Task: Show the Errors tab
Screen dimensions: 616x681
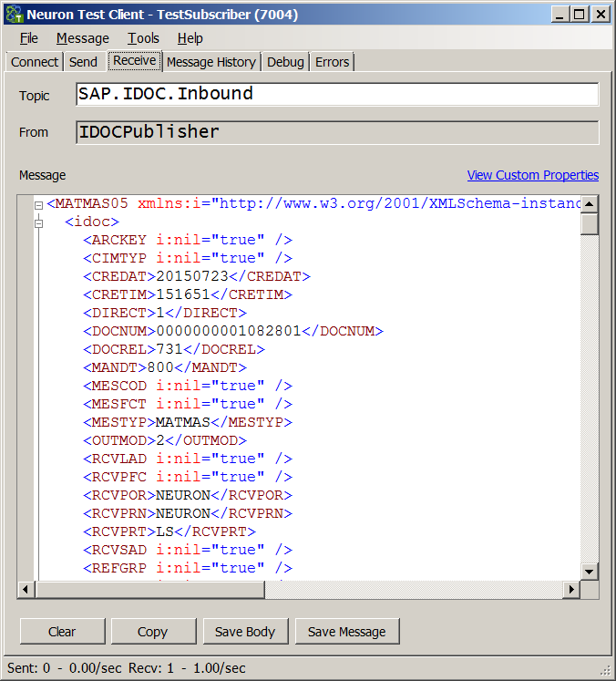Action: click(332, 62)
